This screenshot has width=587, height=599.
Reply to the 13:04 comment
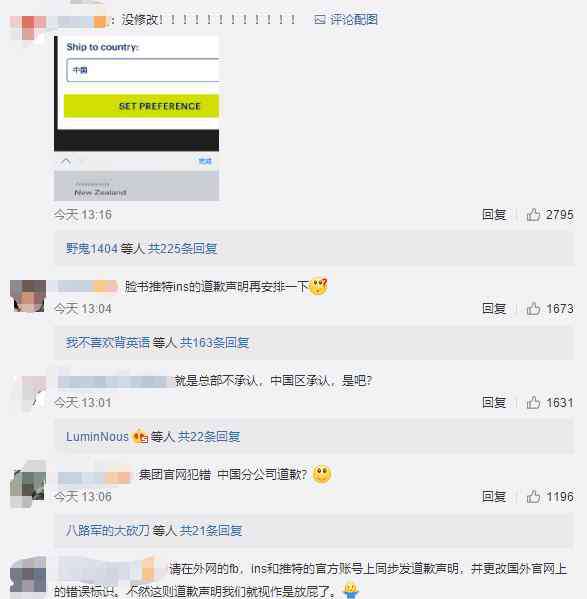point(494,309)
